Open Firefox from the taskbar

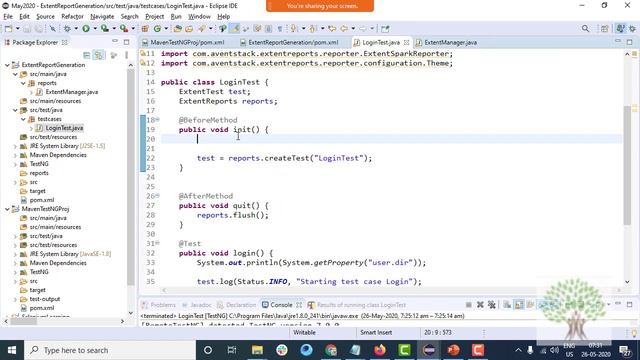coord(380,350)
